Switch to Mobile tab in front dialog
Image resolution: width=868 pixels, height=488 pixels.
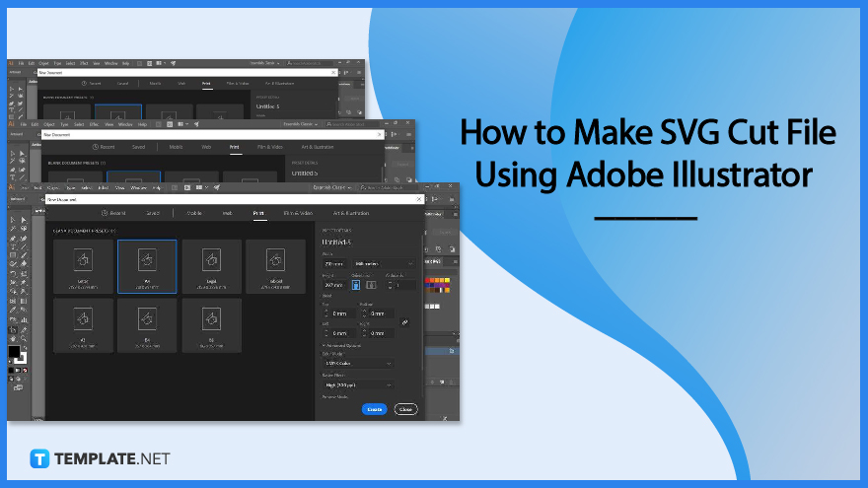pos(194,213)
